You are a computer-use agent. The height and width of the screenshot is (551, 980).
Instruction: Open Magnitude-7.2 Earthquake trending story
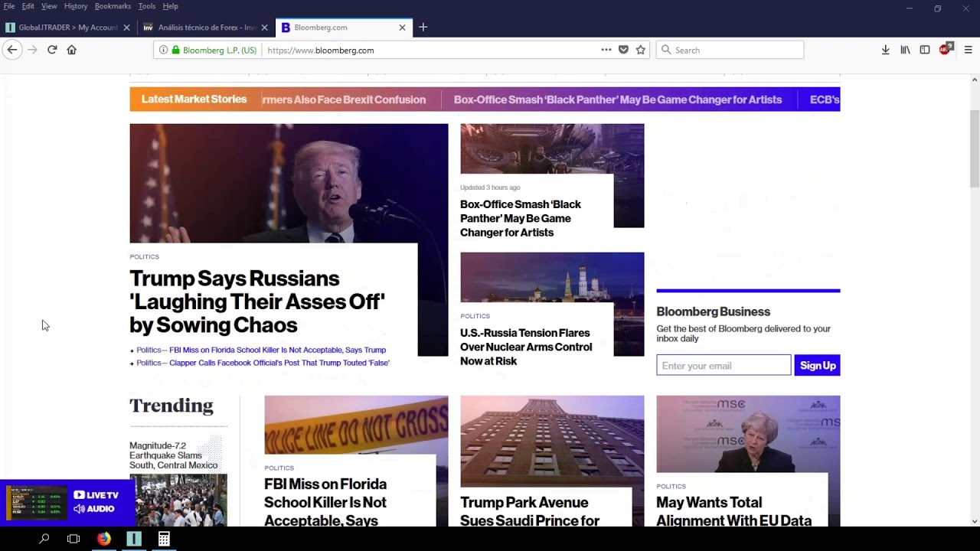point(173,455)
